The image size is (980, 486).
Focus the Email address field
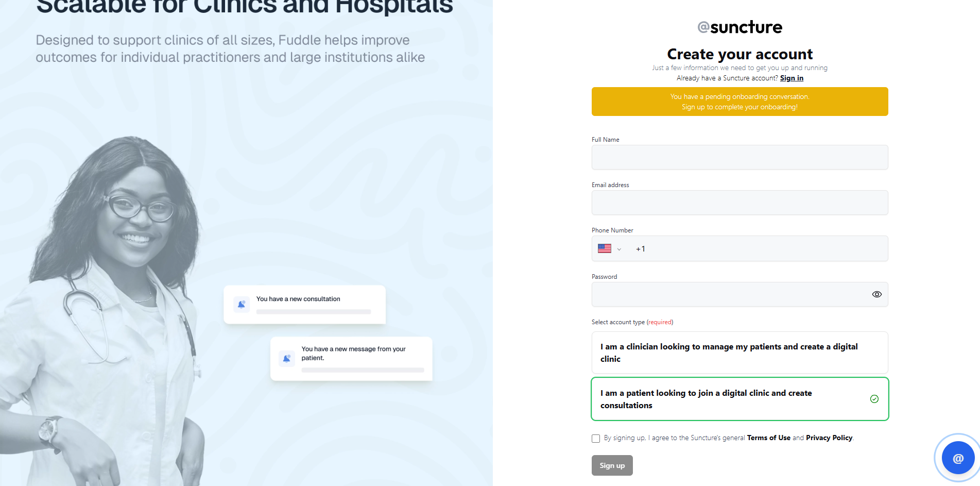[x=740, y=203]
